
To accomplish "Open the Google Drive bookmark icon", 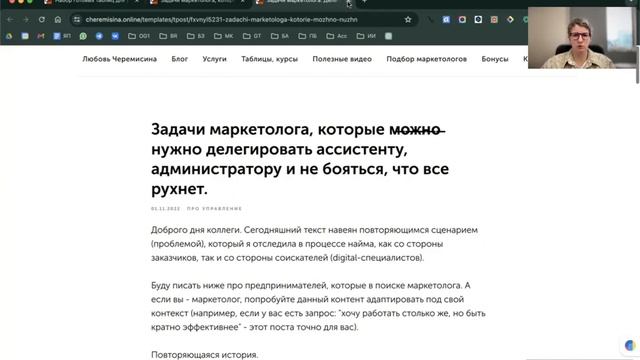I will tap(9, 36).
